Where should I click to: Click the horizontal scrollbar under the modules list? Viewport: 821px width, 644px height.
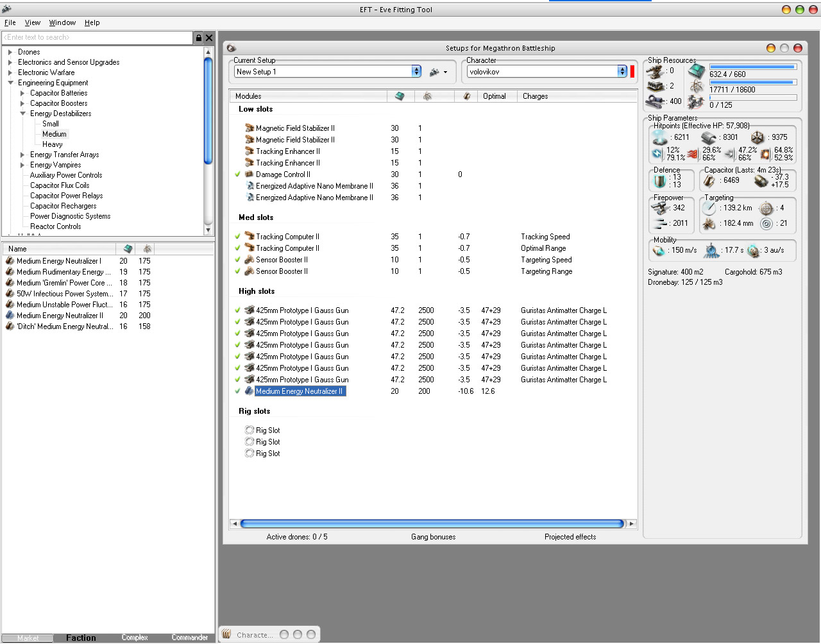[431, 524]
